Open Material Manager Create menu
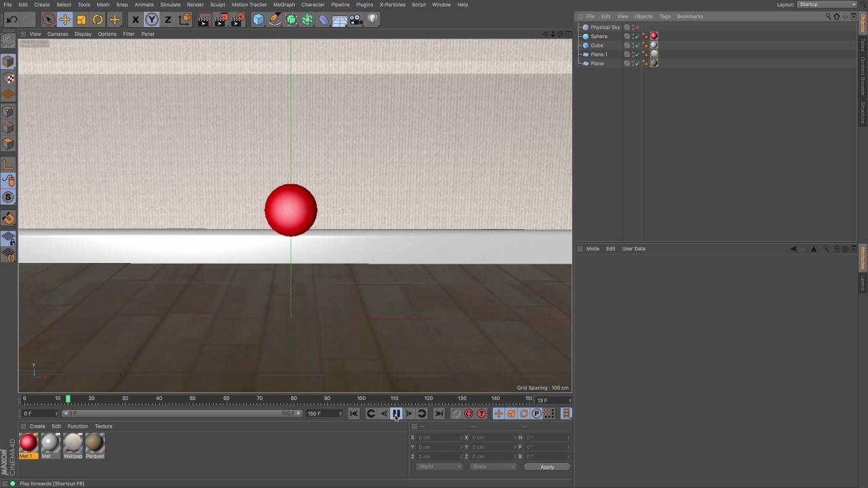Viewport: 868px width, 488px height. [x=37, y=426]
